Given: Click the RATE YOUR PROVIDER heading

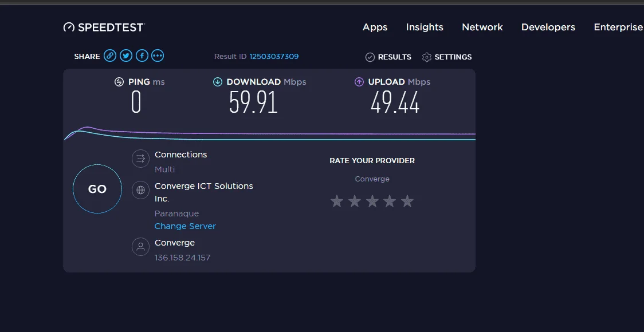Looking at the screenshot, I should [x=372, y=161].
